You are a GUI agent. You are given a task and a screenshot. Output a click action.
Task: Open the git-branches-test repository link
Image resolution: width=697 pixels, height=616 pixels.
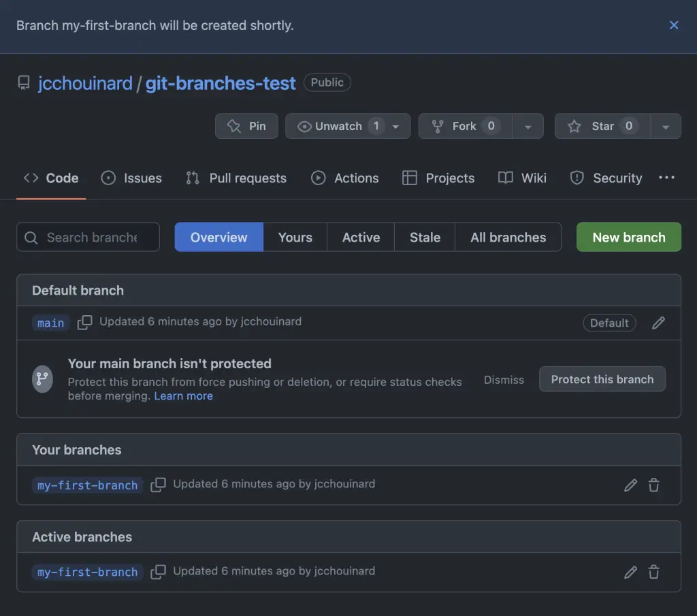tap(221, 83)
